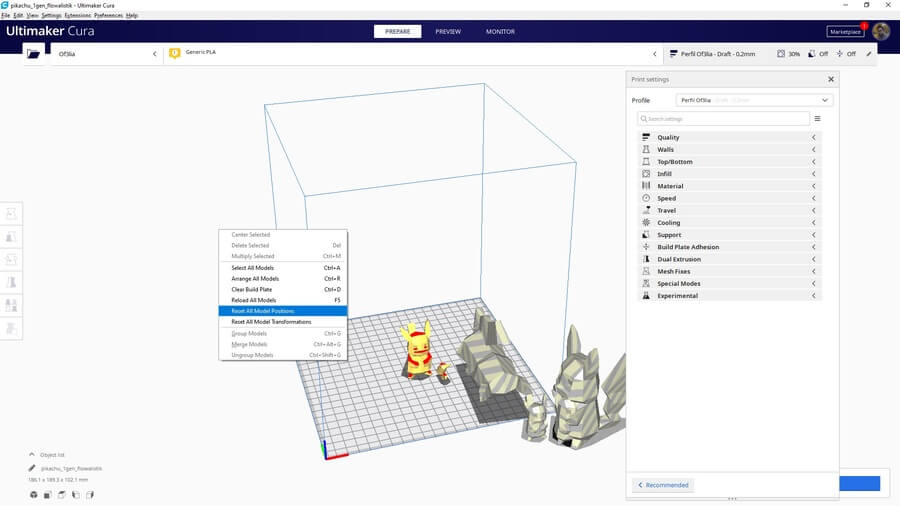Switch to the PREPARE stage tab
This screenshot has height=506, width=900.
[x=397, y=32]
